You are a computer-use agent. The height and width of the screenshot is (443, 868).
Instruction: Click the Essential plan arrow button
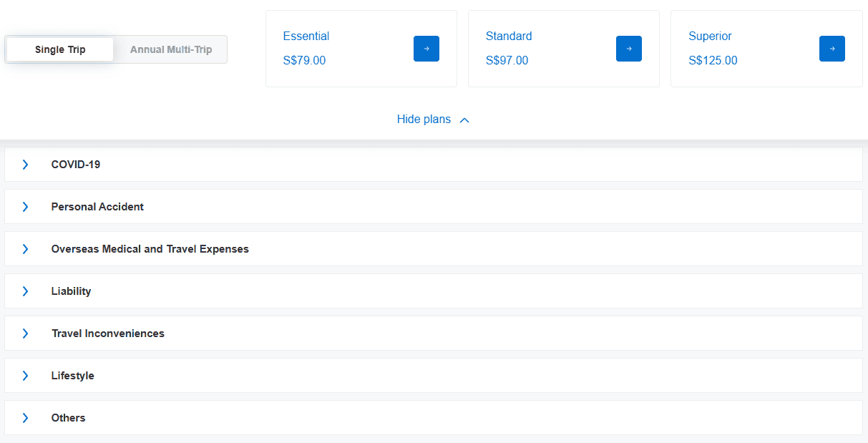pos(426,49)
